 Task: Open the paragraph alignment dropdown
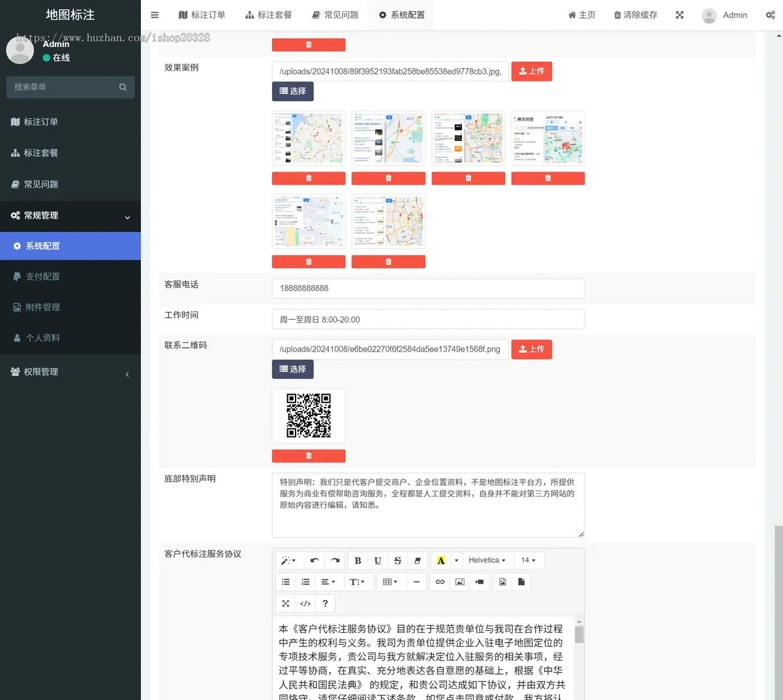pyautogui.click(x=328, y=582)
